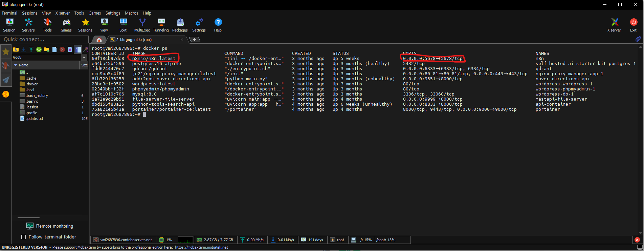This screenshot has width=644, height=251.
Task: Click the terminal scrollbar
Action: (x=640, y=140)
